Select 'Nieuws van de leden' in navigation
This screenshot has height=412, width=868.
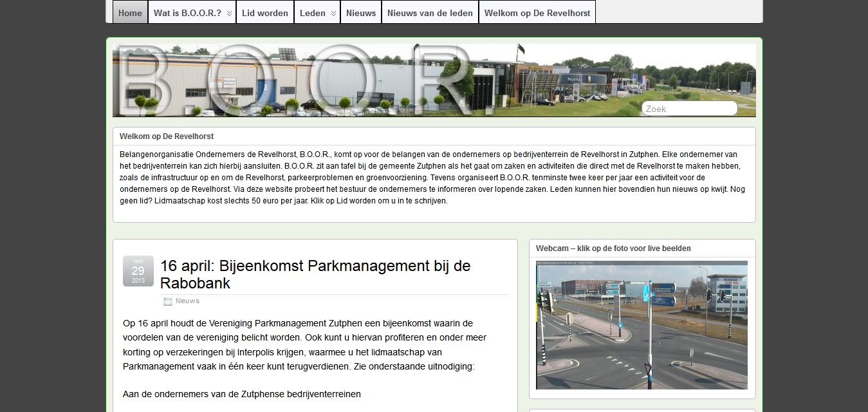pos(430,13)
